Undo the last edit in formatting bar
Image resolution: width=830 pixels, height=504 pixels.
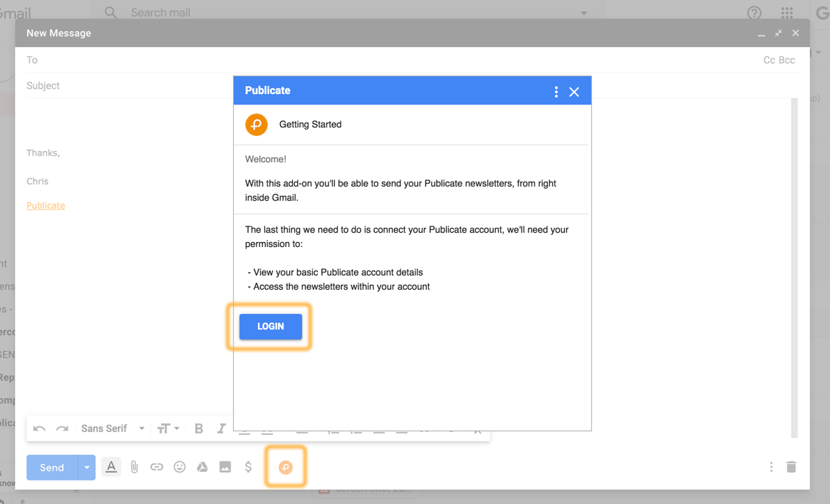(x=39, y=429)
